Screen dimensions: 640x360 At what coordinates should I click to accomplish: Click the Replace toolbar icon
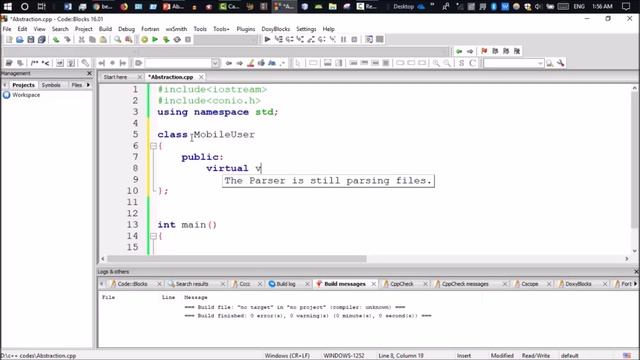point(129,40)
